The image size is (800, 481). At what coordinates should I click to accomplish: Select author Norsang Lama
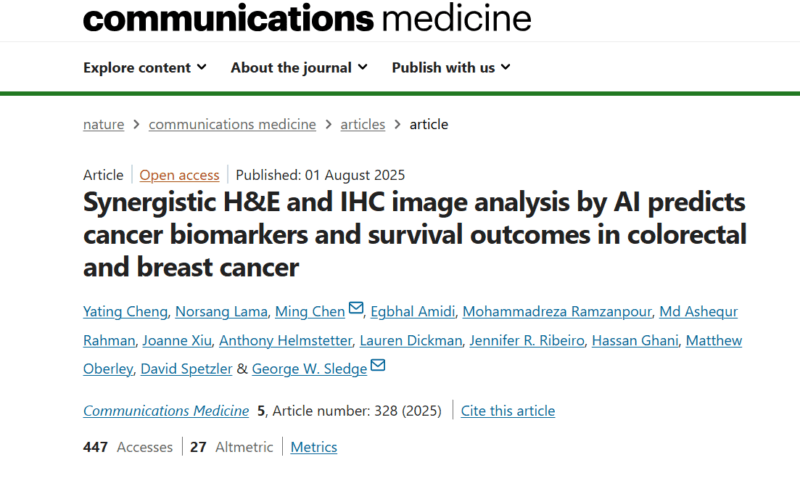point(221,312)
